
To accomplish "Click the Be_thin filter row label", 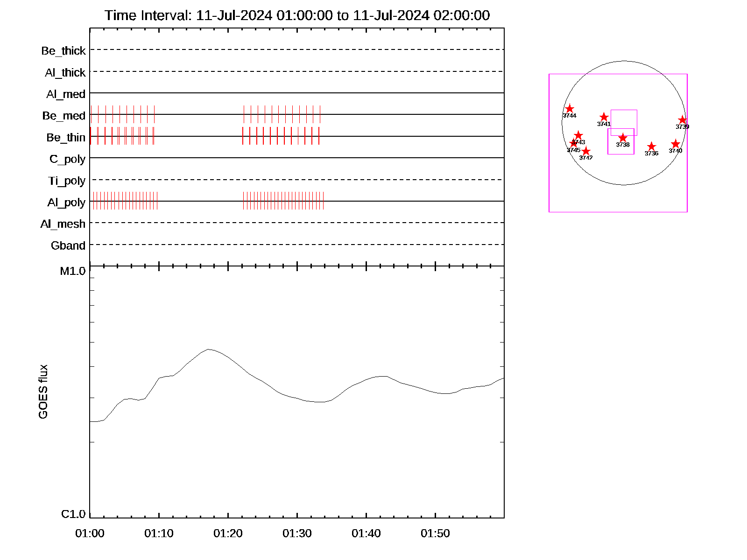I will click(x=66, y=138).
